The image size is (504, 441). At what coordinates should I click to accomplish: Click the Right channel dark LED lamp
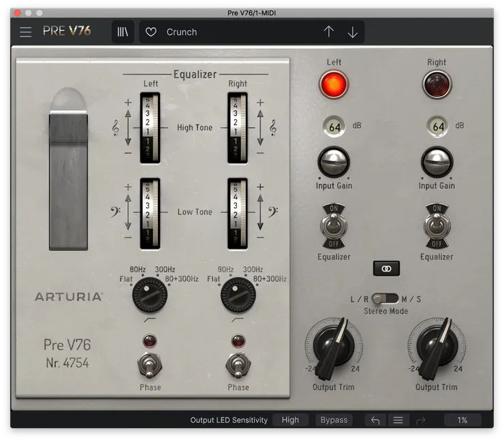point(437,84)
